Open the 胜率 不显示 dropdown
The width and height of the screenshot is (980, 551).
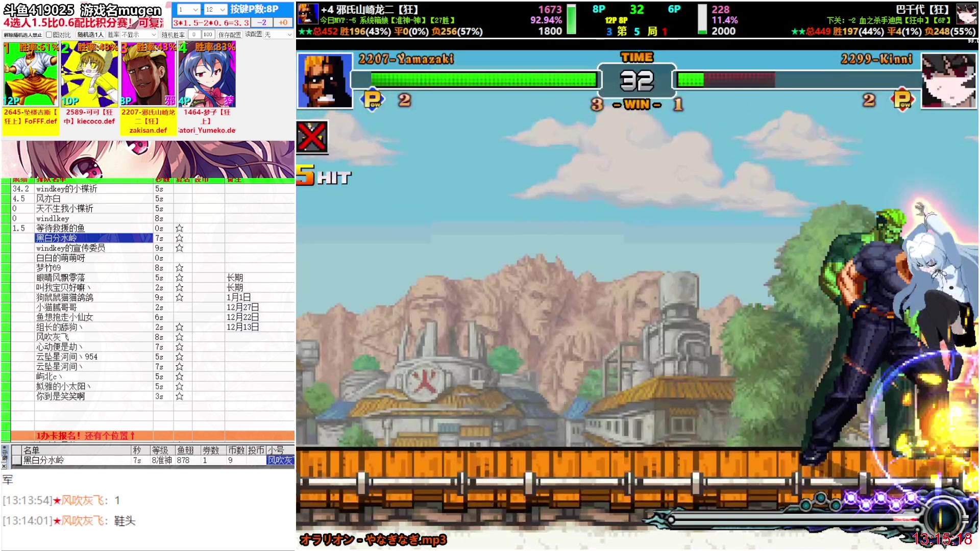tap(139, 35)
